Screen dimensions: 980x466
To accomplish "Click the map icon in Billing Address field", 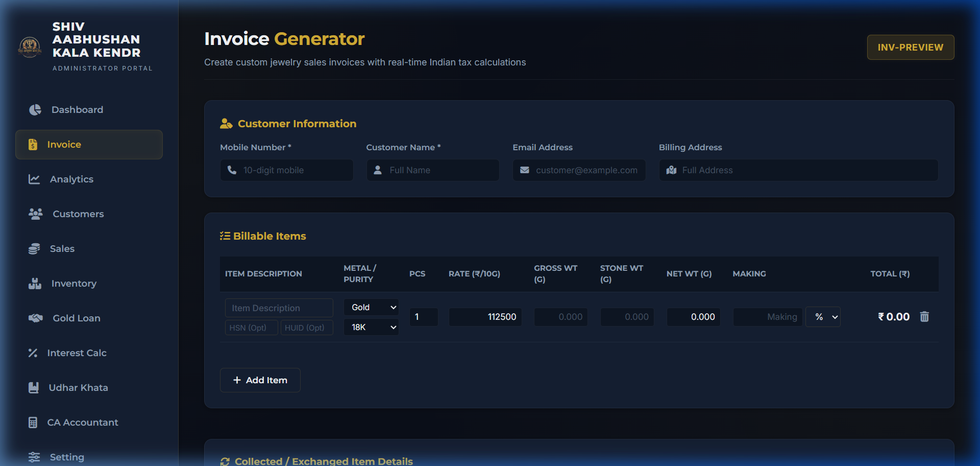I will 671,170.
